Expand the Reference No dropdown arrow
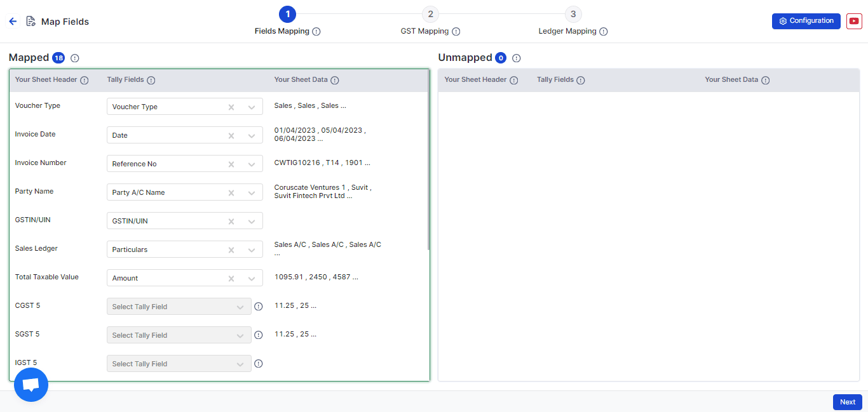868x412 pixels. [x=252, y=164]
